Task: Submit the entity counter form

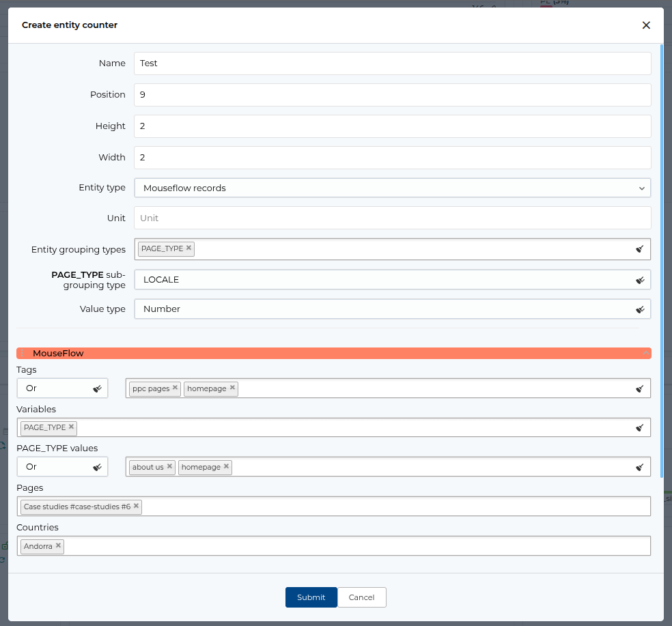Action: click(311, 597)
